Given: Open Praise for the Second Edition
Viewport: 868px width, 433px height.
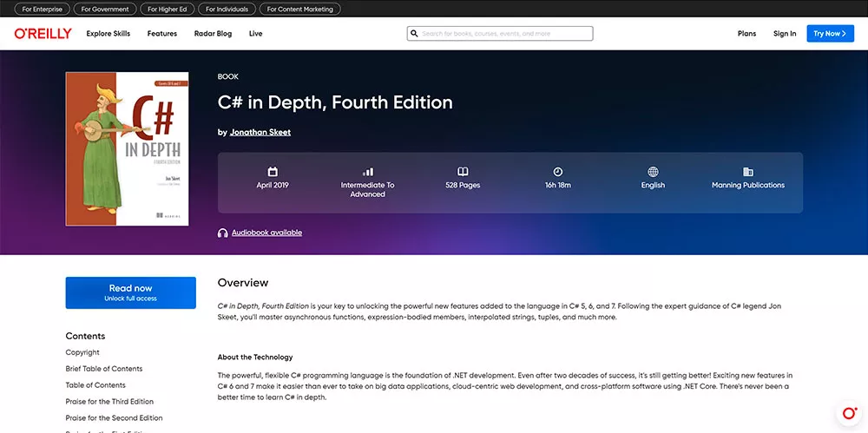Looking at the screenshot, I should pyautogui.click(x=114, y=418).
